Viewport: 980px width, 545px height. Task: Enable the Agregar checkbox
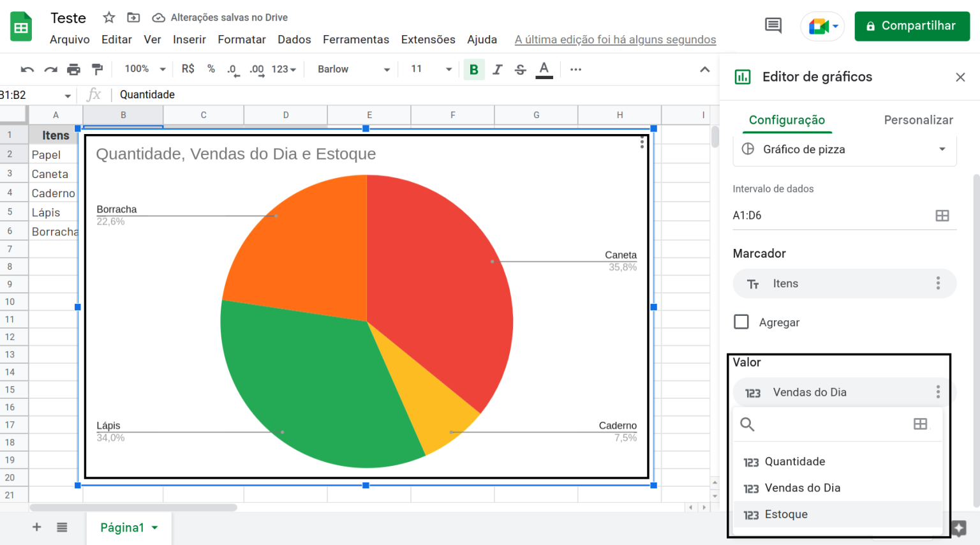tap(741, 322)
